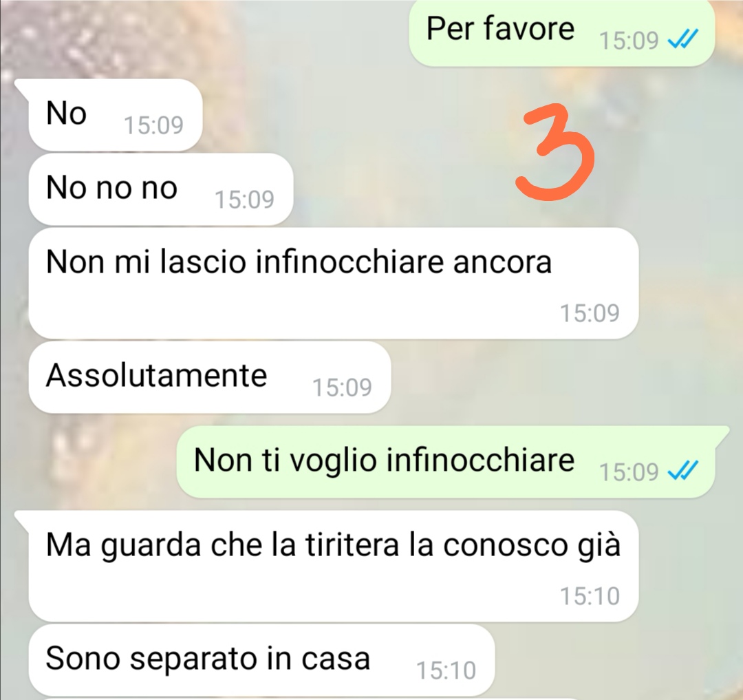
Task: Tap the 15:09 timestamp on 'Non ti voglio'
Action: pos(629,471)
